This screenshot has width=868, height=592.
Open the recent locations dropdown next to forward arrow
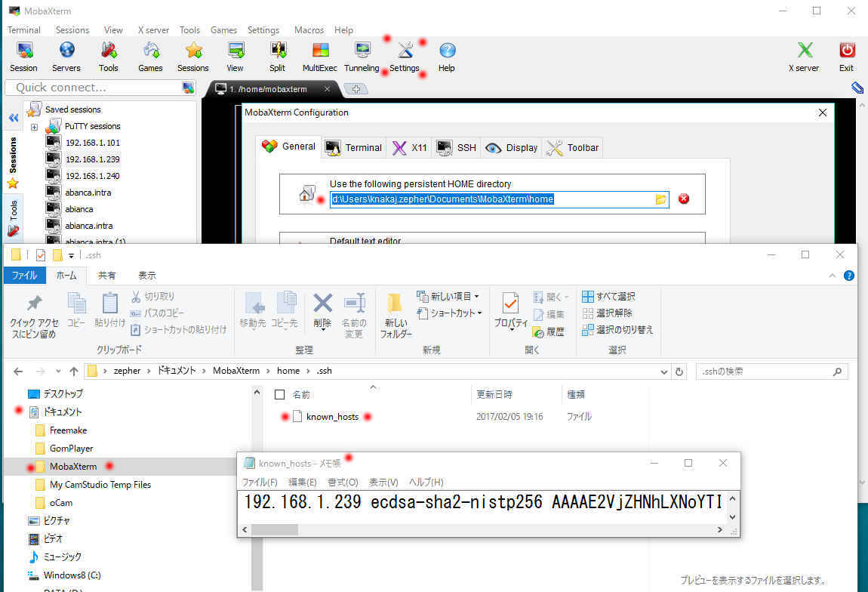point(58,371)
